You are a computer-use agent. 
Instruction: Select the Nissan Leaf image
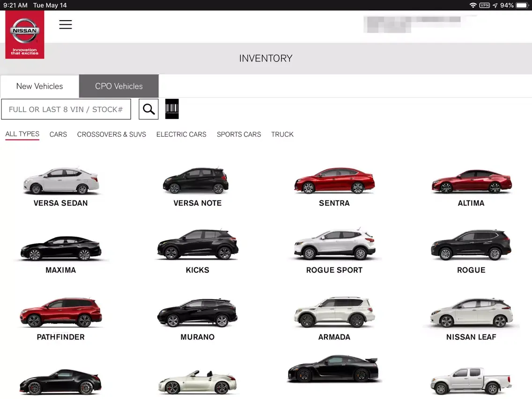472,313
